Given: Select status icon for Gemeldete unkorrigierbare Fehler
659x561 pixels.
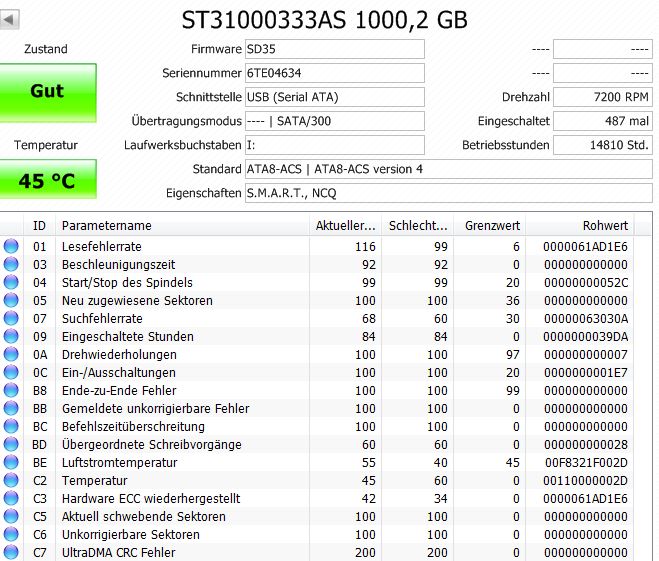Looking at the screenshot, I should 11,408.
